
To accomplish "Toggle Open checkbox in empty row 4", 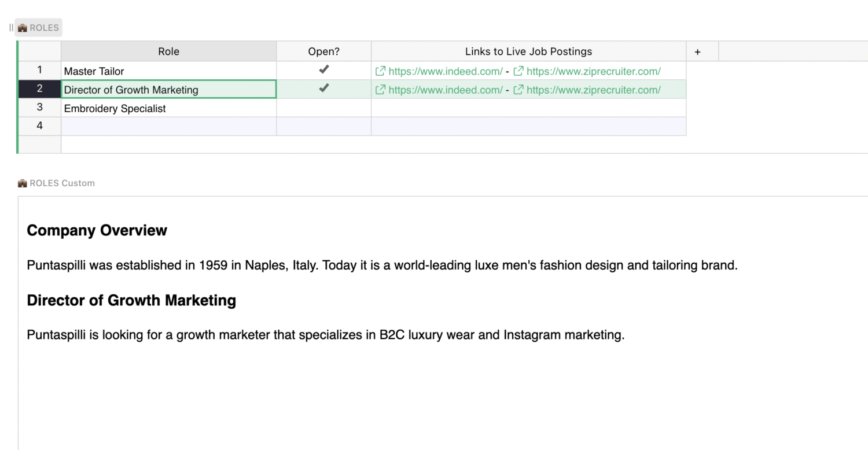I will [324, 127].
